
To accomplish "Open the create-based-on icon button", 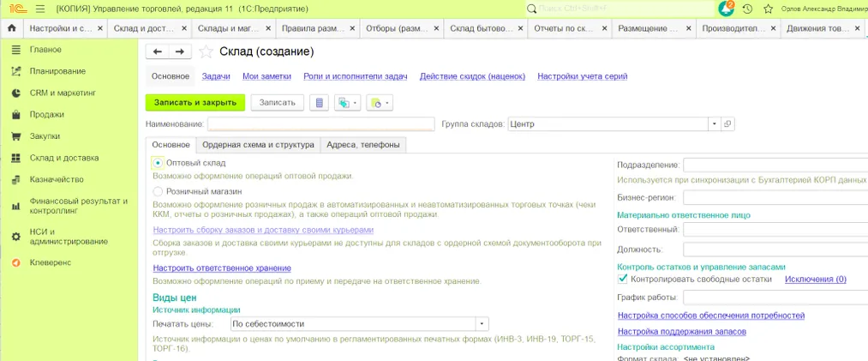I will 347,102.
